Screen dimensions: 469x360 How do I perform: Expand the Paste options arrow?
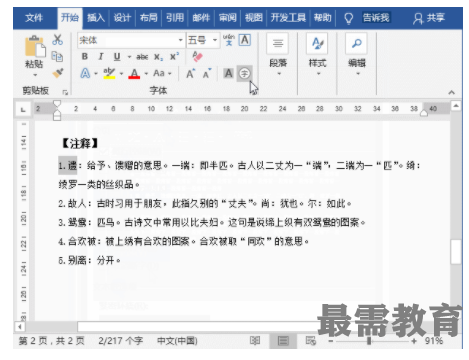coord(35,75)
